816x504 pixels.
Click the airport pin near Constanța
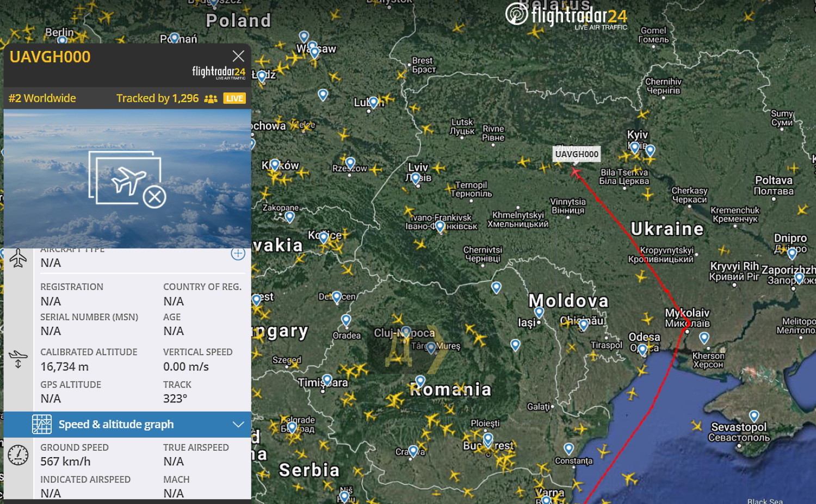click(x=568, y=449)
